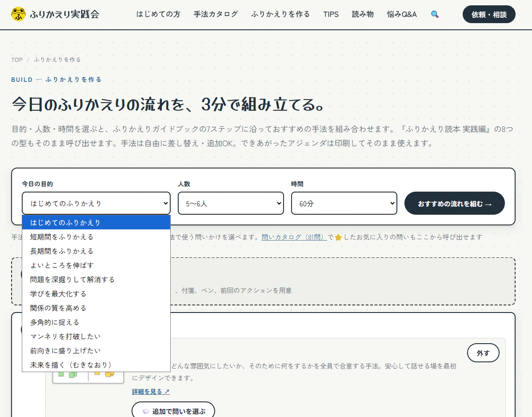Click the 追加で問いを選ぶ button
The image size is (532, 417).
click(173, 410)
